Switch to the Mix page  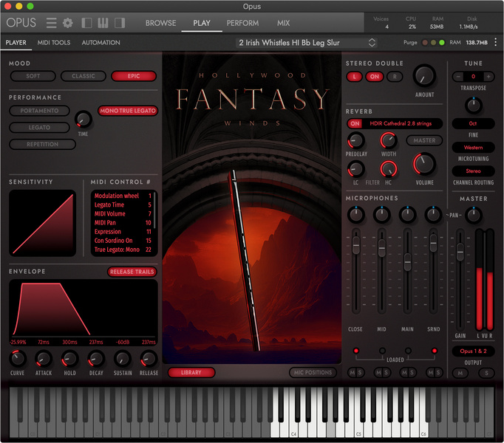[x=284, y=23]
